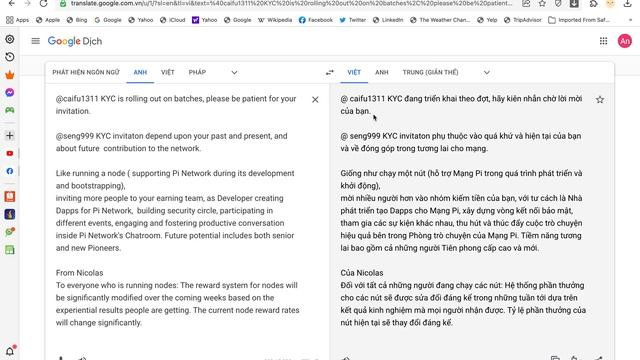Open the Wikipedia bookmark

point(275,20)
